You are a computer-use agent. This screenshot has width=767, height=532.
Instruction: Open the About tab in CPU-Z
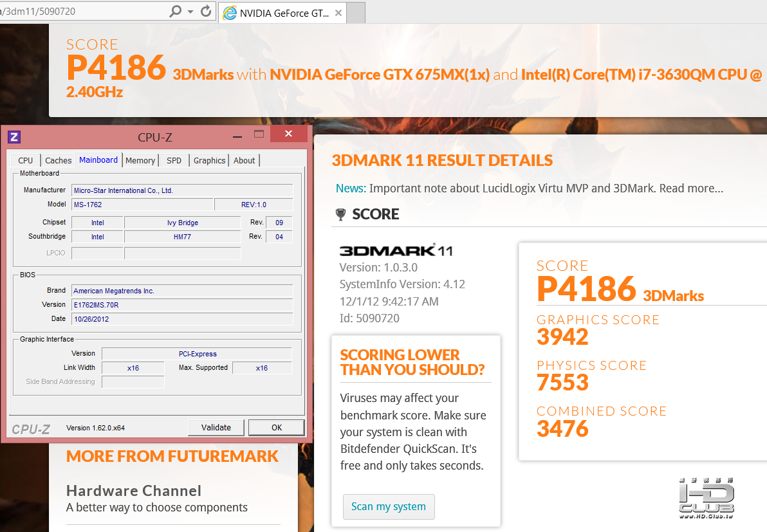(244, 160)
